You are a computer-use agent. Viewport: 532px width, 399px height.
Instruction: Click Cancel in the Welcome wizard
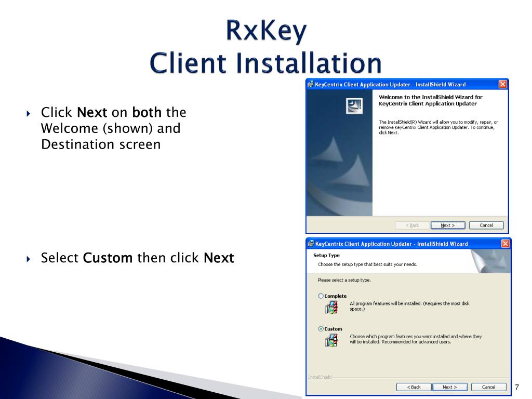[x=486, y=225]
